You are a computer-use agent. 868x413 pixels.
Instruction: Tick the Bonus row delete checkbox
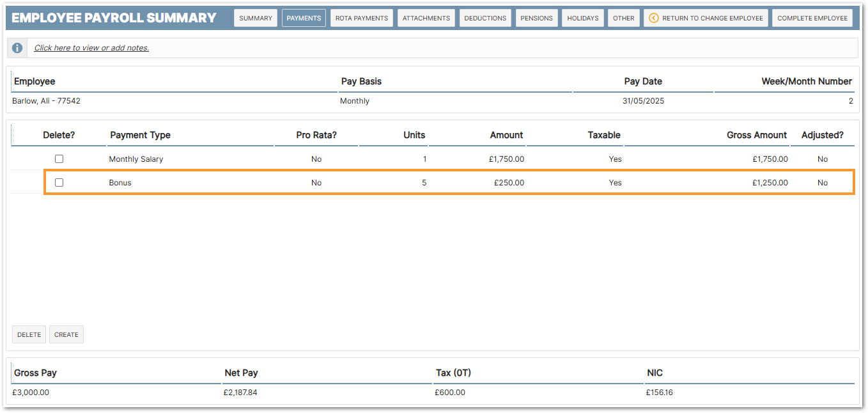point(59,183)
